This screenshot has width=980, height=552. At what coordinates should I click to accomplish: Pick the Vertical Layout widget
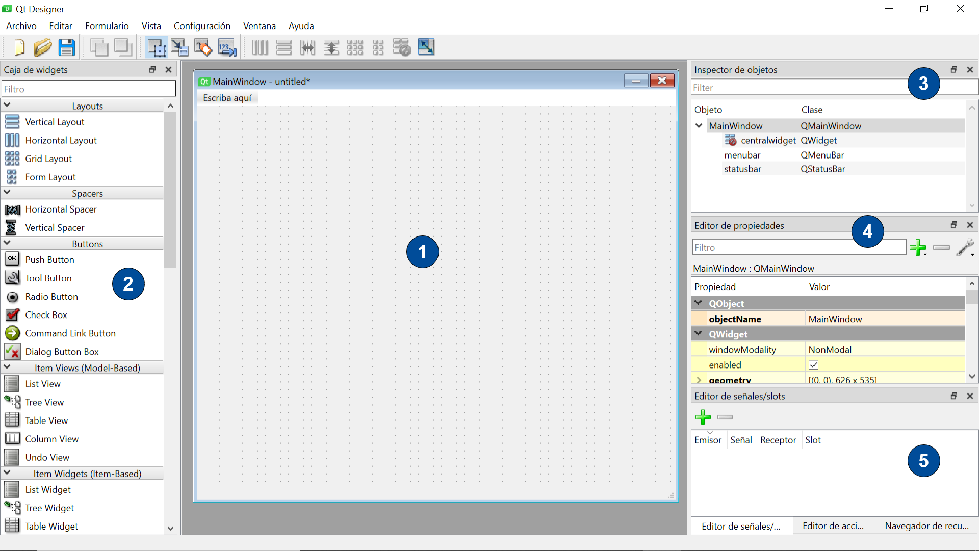[55, 122]
